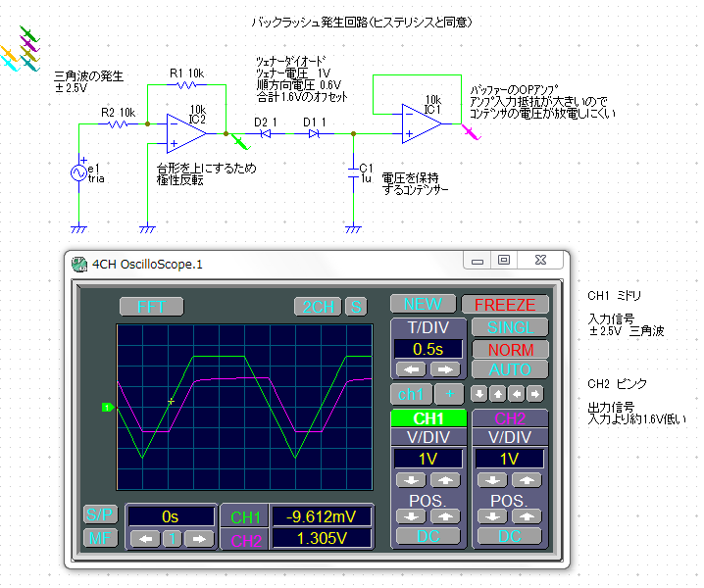Enable NORM trigger mode
The image size is (704, 588).
pos(510,349)
